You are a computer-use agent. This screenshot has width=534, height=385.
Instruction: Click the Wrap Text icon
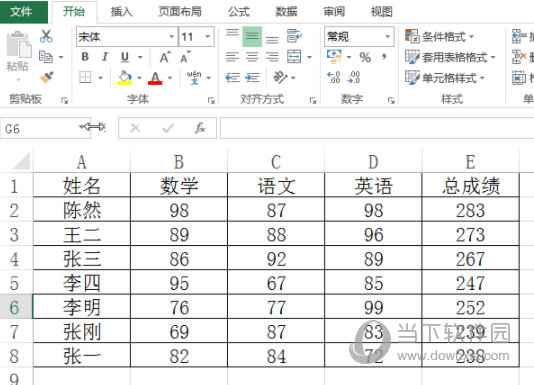[294, 36]
